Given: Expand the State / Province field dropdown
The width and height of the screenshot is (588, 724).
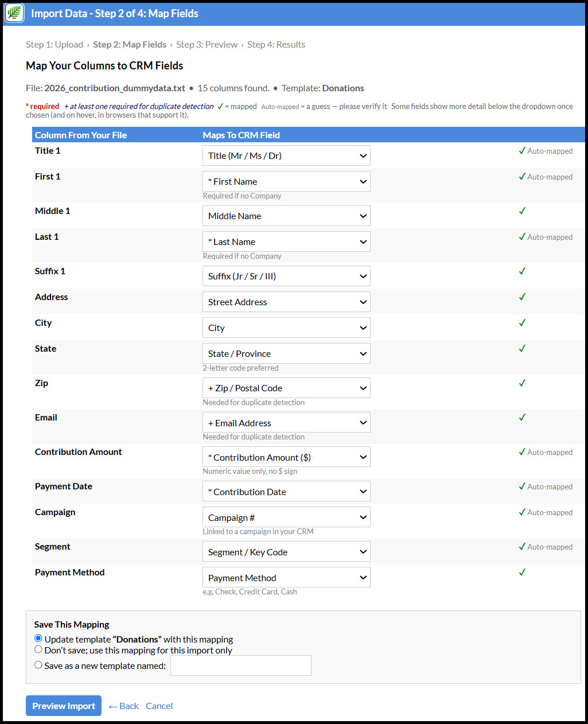Looking at the screenshot, I should click(x=286, y=353).
